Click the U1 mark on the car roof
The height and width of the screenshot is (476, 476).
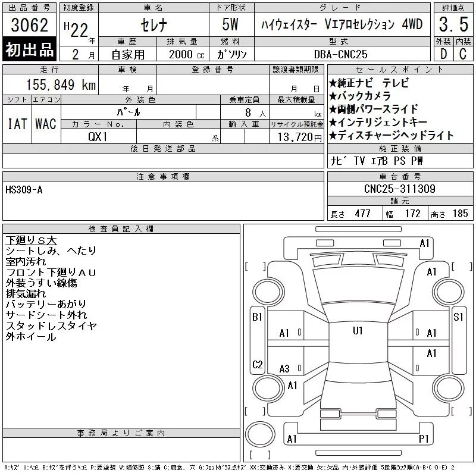pyautogui.click(x=358, y=330)
